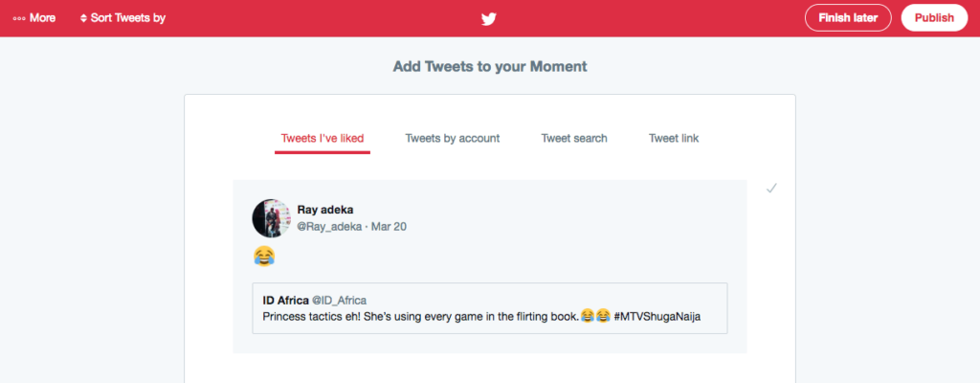Click Ray adeka's profile avatar
Image resolution: width=980 pixels, height=383 pixels.
point(271,218)
